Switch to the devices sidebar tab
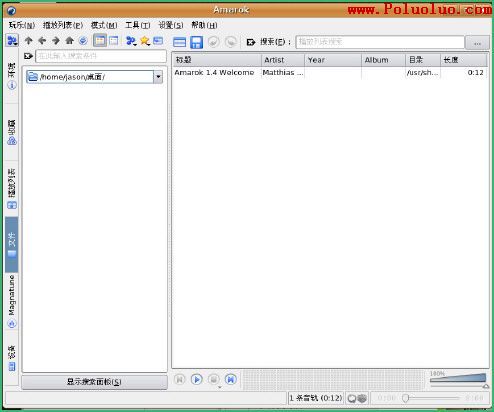Screen dimensions: 494x412 click(12, 358)
